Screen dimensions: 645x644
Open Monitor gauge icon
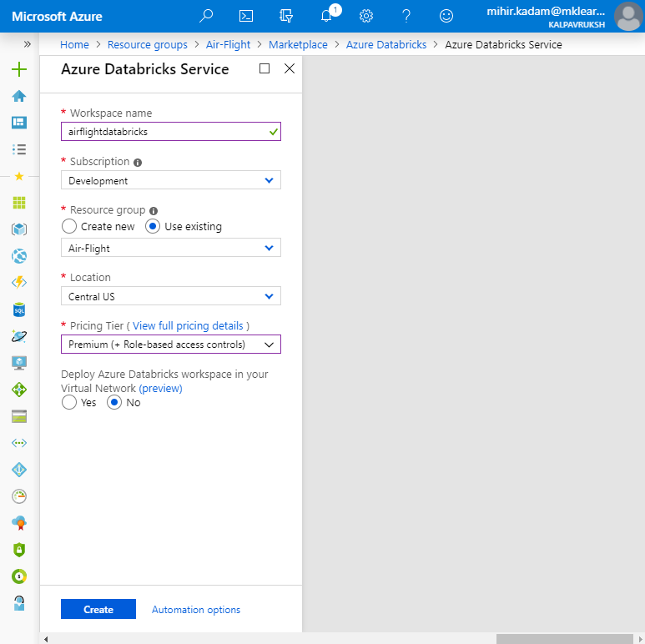click(x=19, y=496)
